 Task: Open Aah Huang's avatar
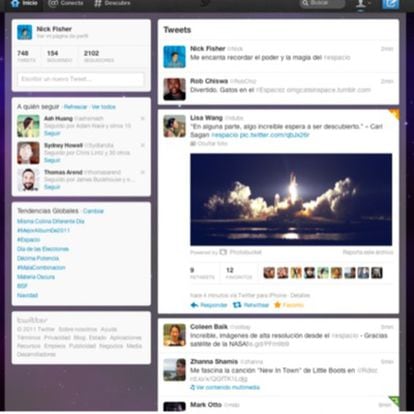coord(28,126)
